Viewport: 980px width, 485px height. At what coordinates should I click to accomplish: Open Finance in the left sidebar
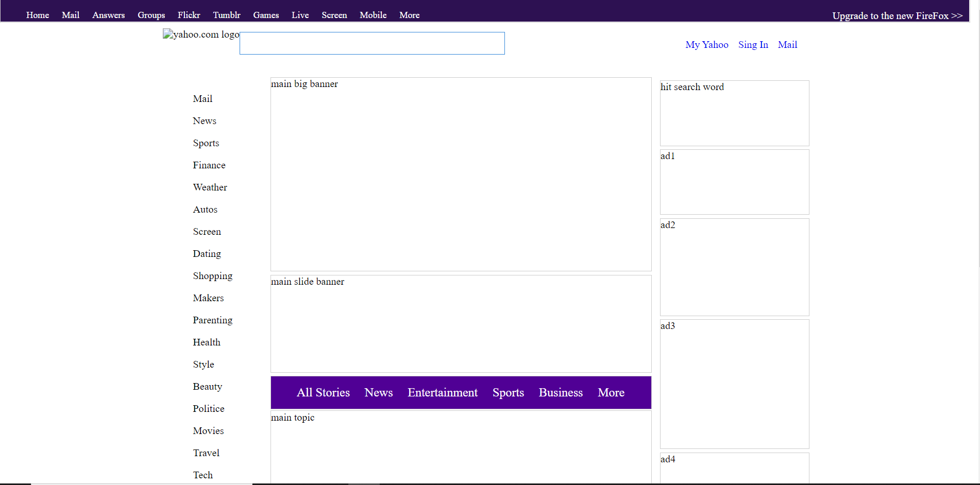pos(209,165)
